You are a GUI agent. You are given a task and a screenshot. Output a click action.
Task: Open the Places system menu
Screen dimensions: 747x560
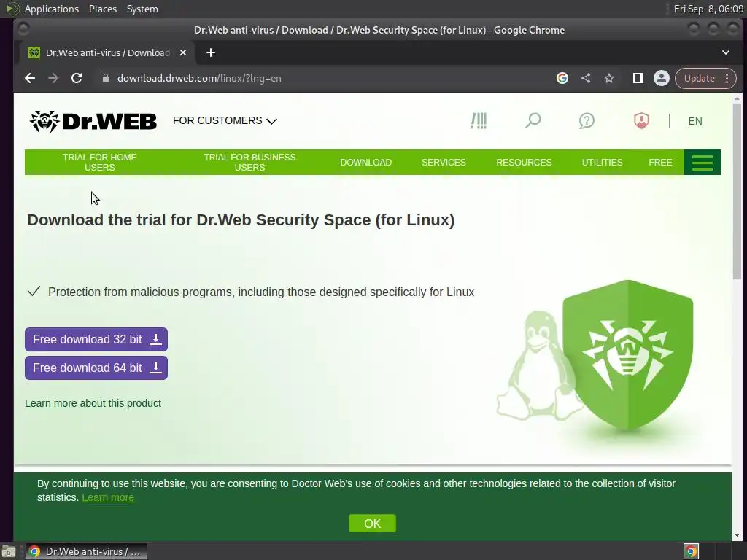tap(103, 9)
